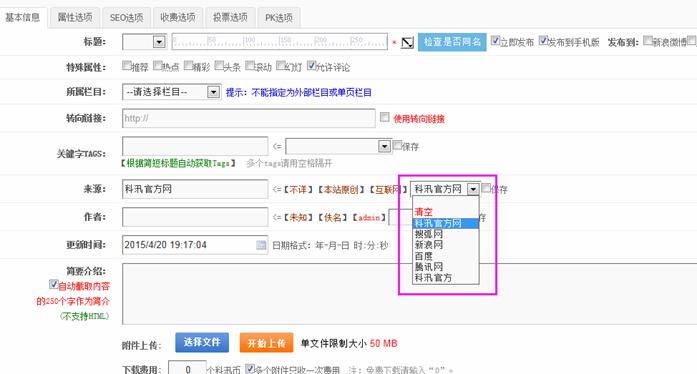Click 根据简短标题自动获取Tags link

point(178,163)
